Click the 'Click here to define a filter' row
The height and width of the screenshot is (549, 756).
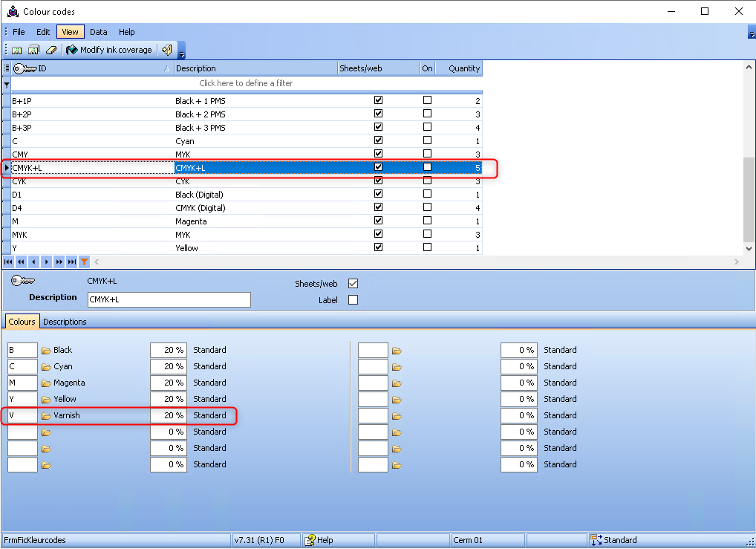click(247, 83)
